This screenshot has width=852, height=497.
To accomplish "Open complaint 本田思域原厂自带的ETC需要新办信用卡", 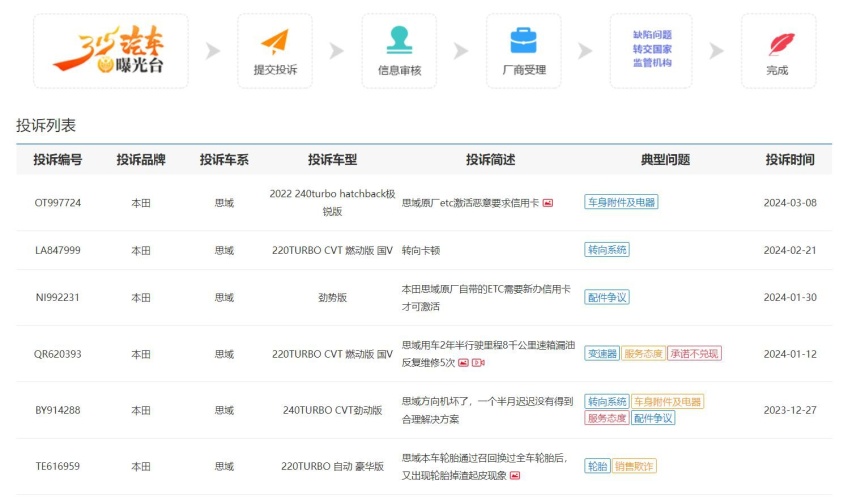I will click(486, 298).
